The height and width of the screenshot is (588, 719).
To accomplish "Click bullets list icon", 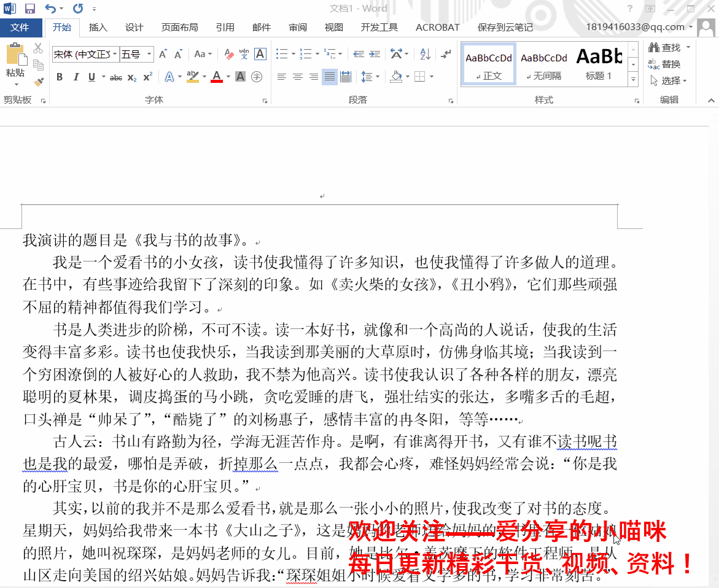I will tap(282, 54).
